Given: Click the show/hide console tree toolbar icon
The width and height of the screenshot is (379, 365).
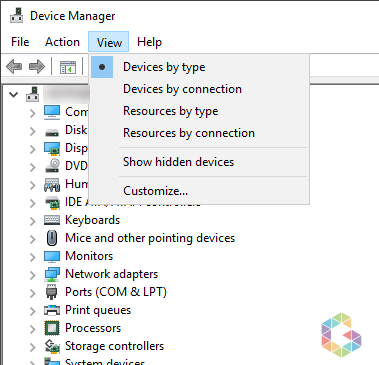Looking at the screenshot, I should click(x=68, y=67).
